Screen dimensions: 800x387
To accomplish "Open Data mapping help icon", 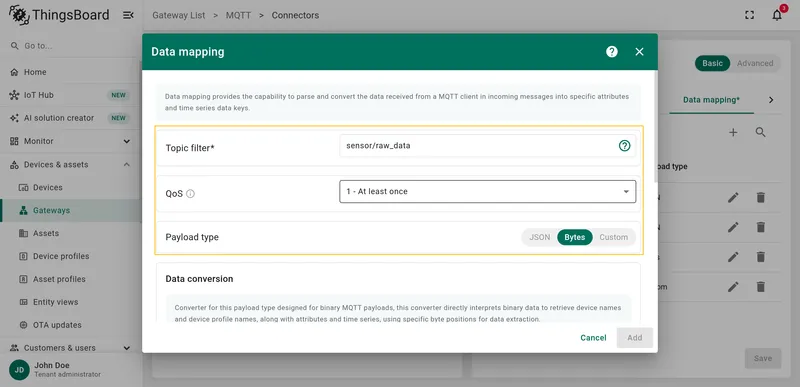I will tap(612, 51).
